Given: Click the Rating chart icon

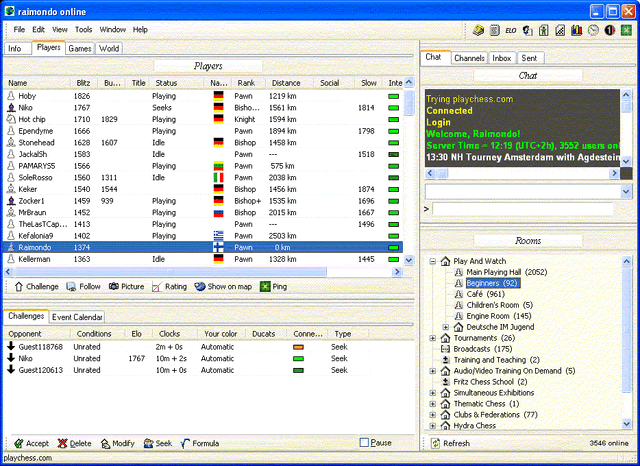Looking at the screenshot, I should 157,287.
